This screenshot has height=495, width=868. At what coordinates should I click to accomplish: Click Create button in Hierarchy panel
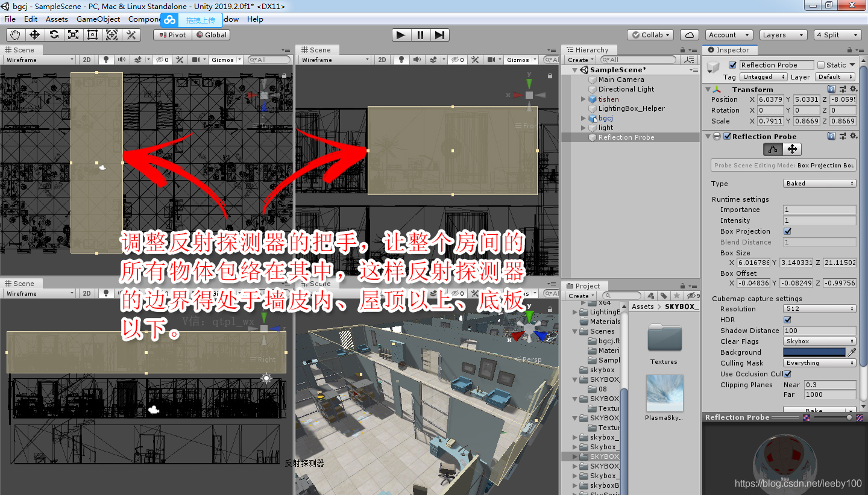[x=580, y=60]
